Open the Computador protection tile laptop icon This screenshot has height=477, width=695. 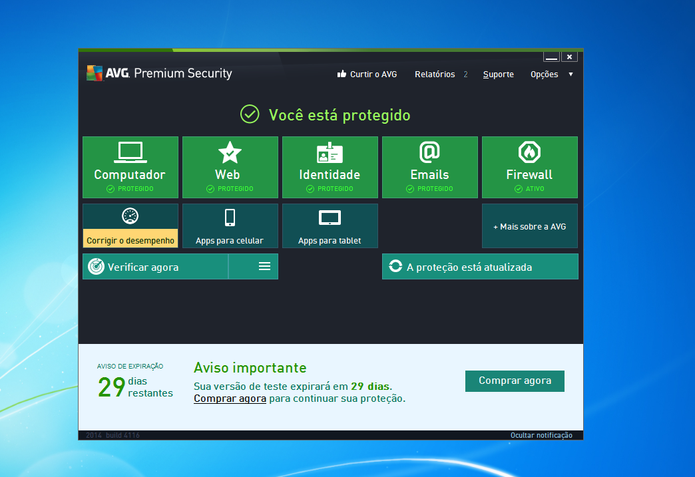(x=130, y=152)
